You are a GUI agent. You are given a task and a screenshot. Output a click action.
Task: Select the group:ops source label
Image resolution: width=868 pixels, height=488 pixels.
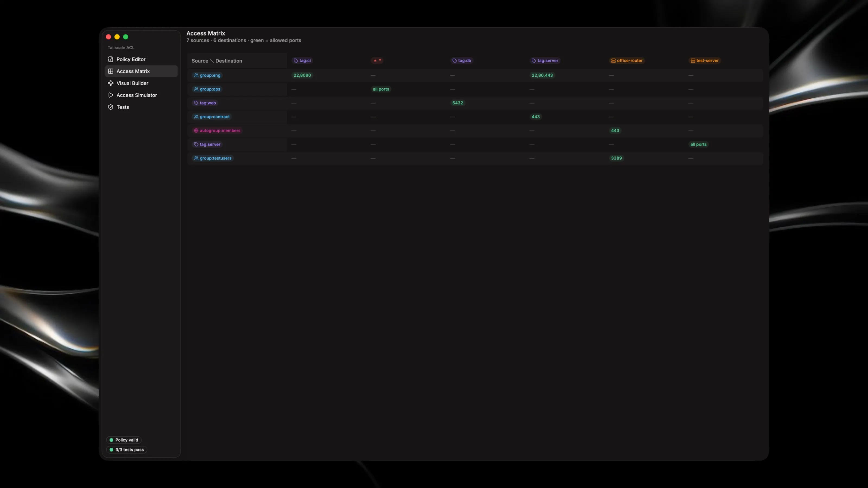[x=207, y=89]
